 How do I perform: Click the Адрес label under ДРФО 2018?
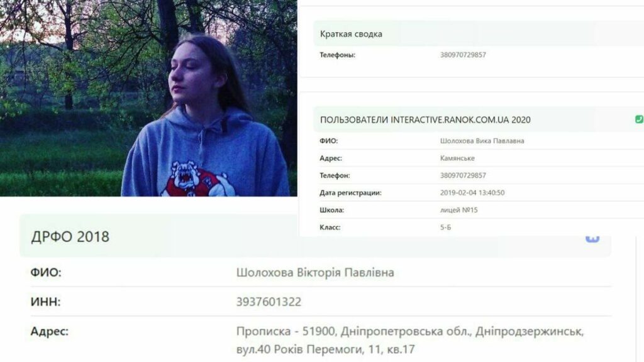(x=49, y=331)
